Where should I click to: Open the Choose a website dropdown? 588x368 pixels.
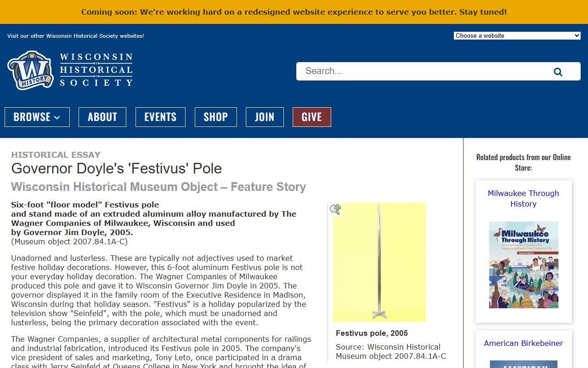(x=517, y=35)
